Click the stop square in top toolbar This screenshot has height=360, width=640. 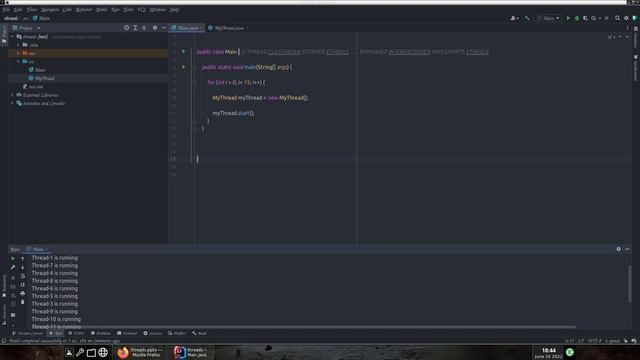[x=607, y=18]
